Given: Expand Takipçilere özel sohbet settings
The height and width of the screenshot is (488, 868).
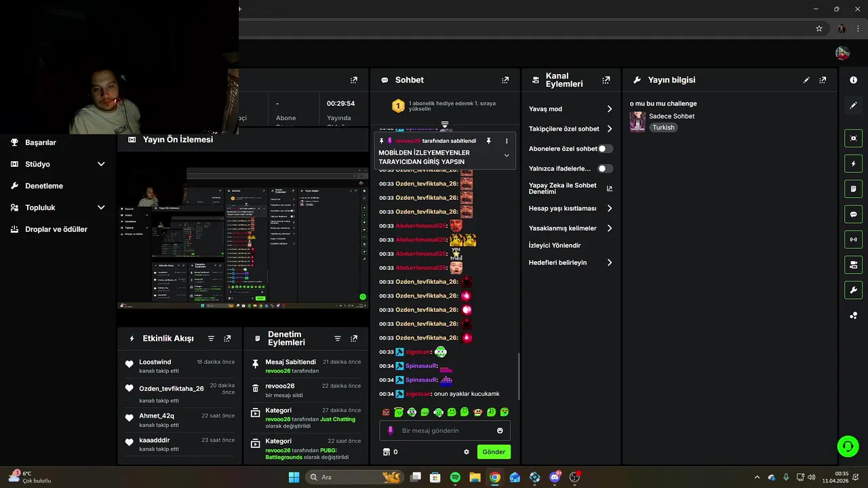Looking at the screenshot, I should click(570, 129).
